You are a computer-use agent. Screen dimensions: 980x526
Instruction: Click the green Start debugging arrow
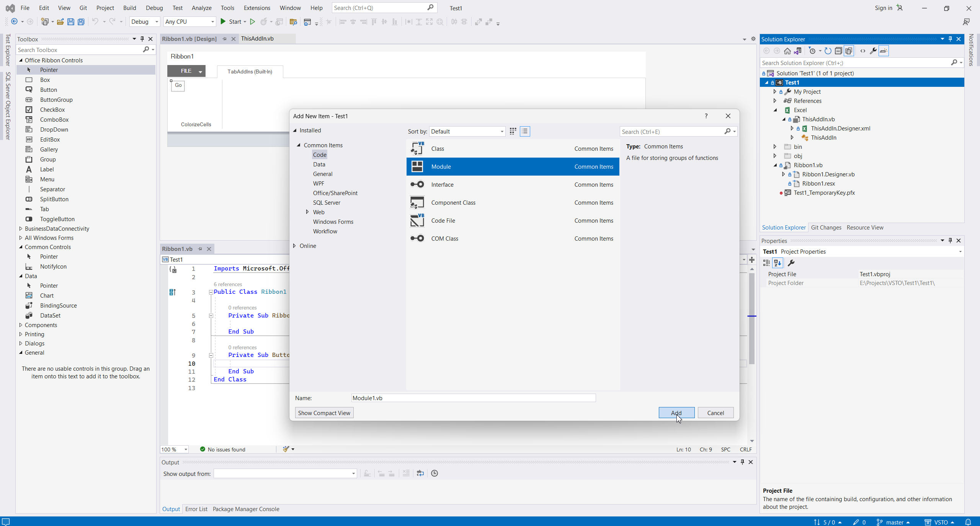(x=223, y=22)
